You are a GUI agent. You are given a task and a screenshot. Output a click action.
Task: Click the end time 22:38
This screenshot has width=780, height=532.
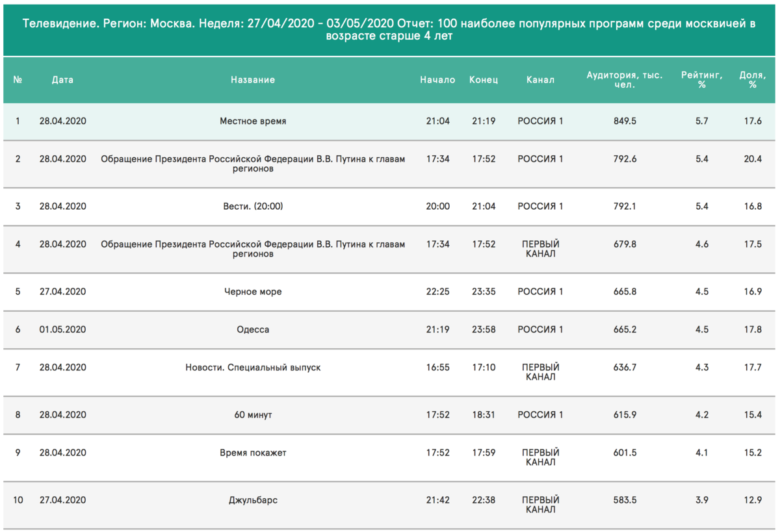click(x=484, y=500)
